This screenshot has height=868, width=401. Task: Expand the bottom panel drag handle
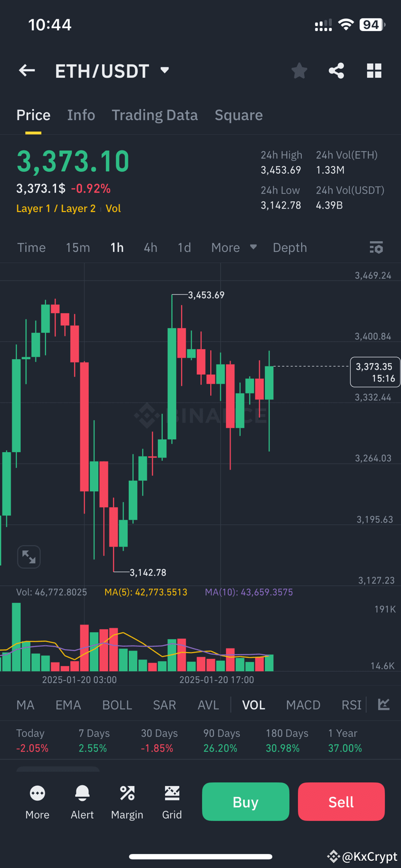click(58, 769)
